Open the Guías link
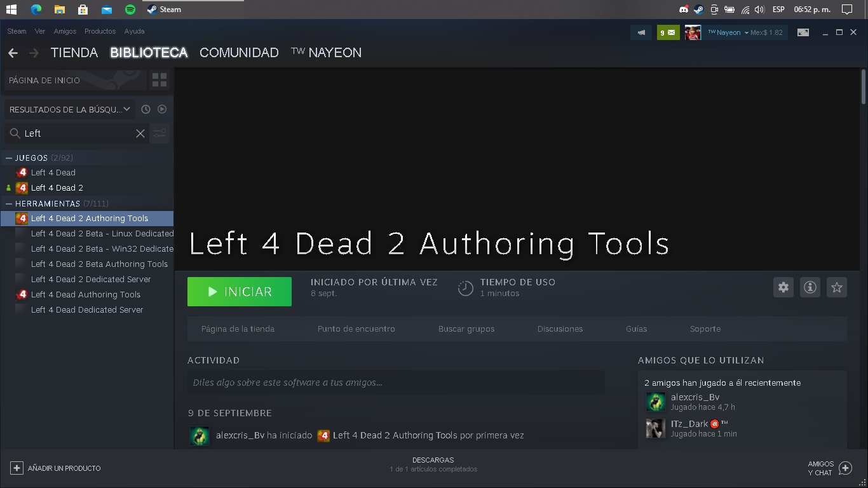 (636, 329)
